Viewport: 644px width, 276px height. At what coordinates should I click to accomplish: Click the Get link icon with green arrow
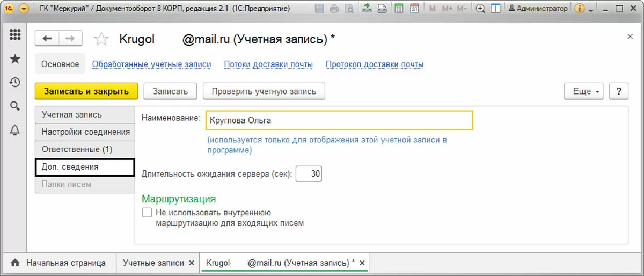click(367, 9)
